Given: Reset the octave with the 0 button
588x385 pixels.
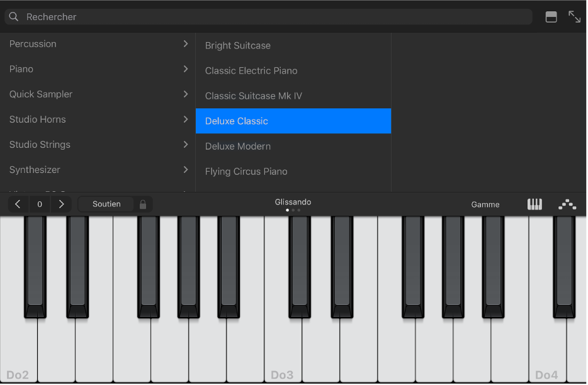Looking at the screenshot, I should 39,204.
